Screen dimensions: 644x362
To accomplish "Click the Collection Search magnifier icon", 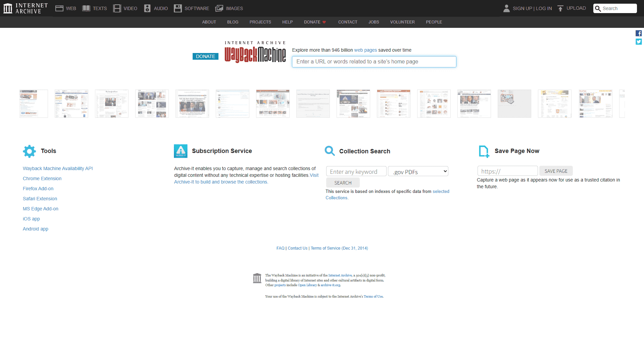I will (330, 151).
